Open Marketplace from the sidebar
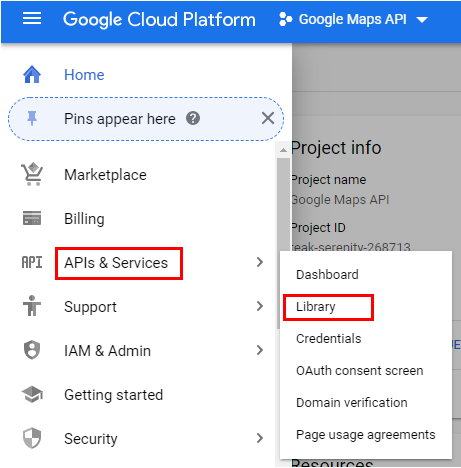The width and height of the screenshot is (461, 468). [105, 175]
